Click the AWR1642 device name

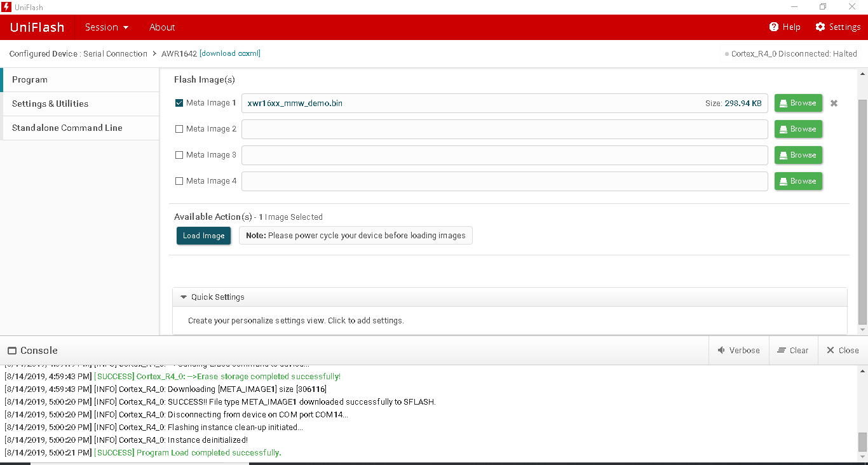[179, 54]
